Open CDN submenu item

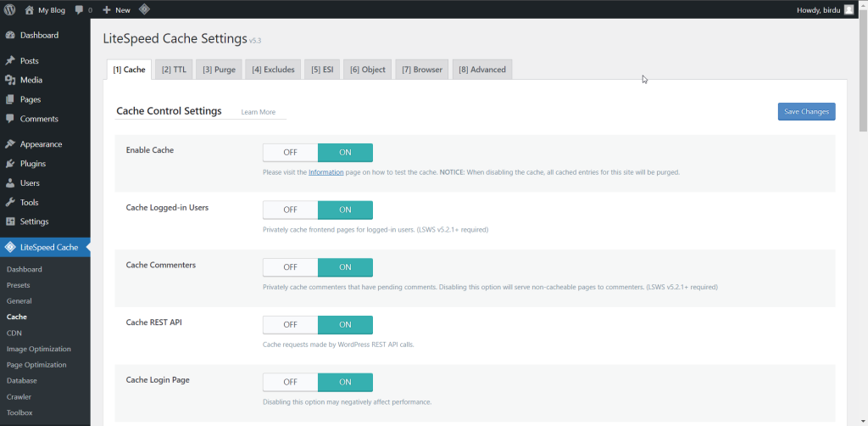click(14, 334)
